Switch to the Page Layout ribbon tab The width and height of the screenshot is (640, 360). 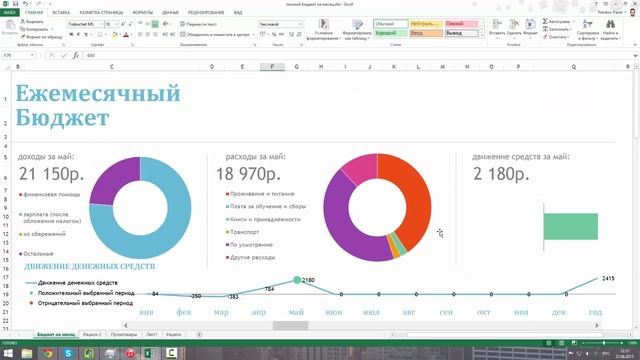point(101,13)
